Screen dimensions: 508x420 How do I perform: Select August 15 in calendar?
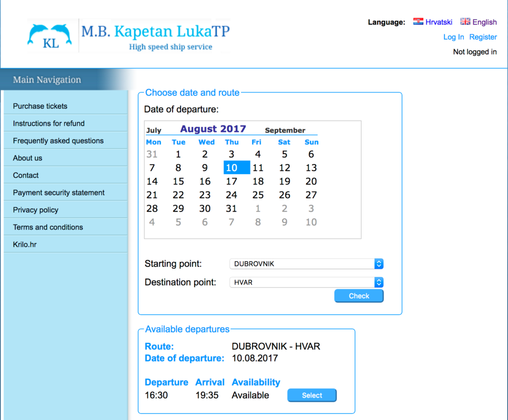click(178, 181)
